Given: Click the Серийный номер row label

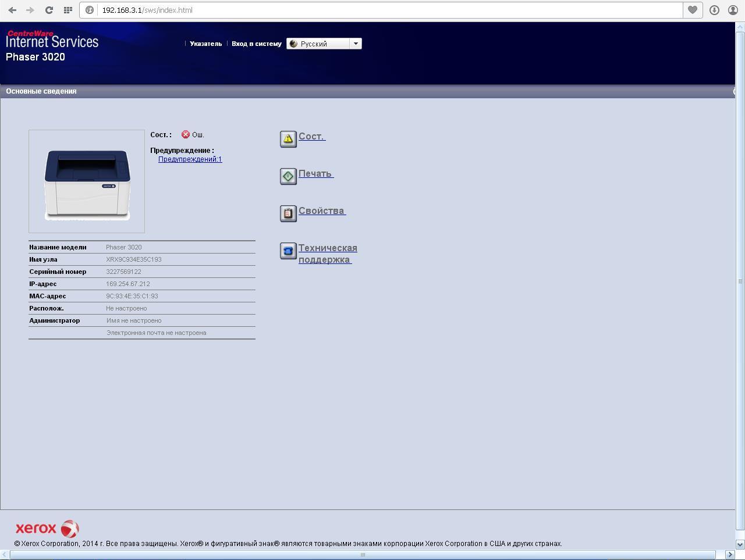Looking at the screenshot, I should click(58, 272).
